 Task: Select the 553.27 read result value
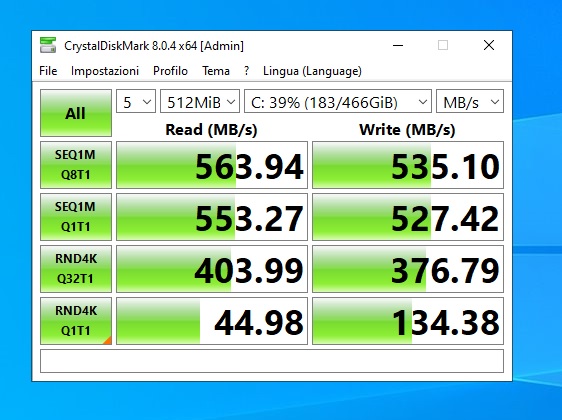click(212, 217)
